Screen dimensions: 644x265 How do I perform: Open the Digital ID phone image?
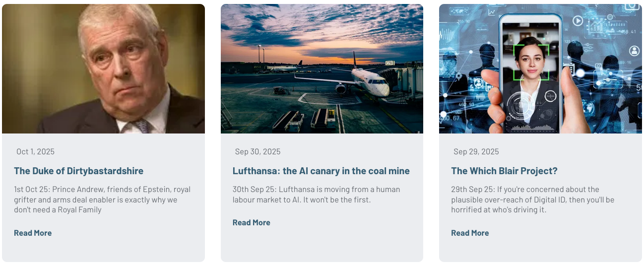(x=540, y=68)
